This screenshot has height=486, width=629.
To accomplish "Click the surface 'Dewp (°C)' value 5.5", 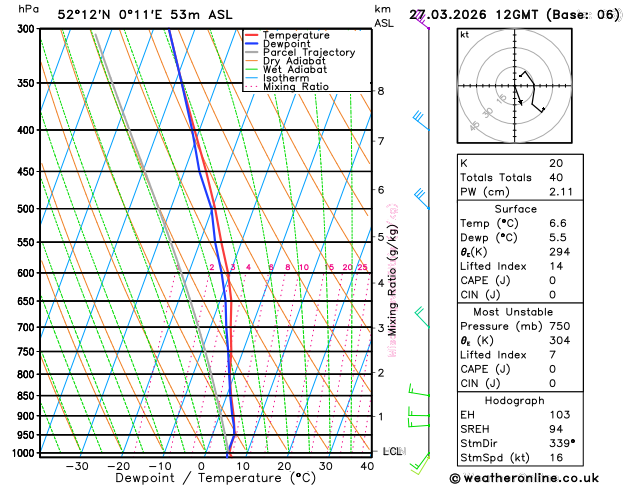I will (x=558, y=238).
